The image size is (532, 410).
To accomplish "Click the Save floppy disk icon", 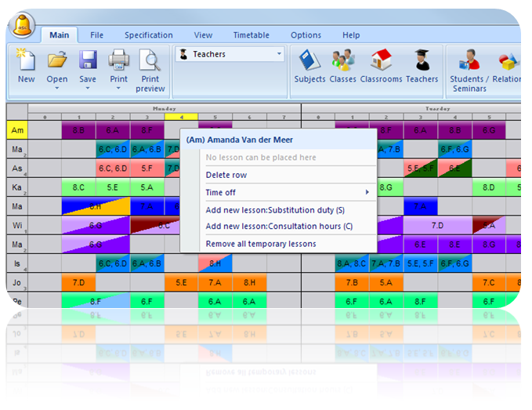I will [88, 61].
